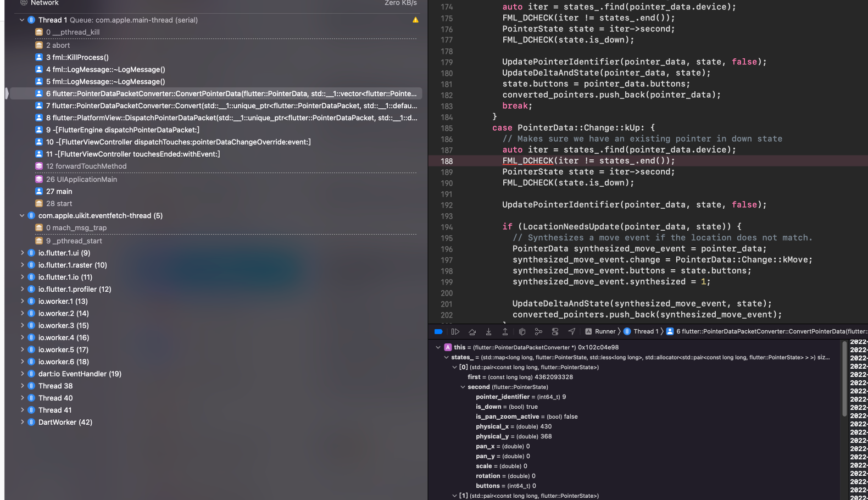Expand the io.flutter.1.ui thread
This screenshot has height=500, width=868.
[x=22, y=253]
